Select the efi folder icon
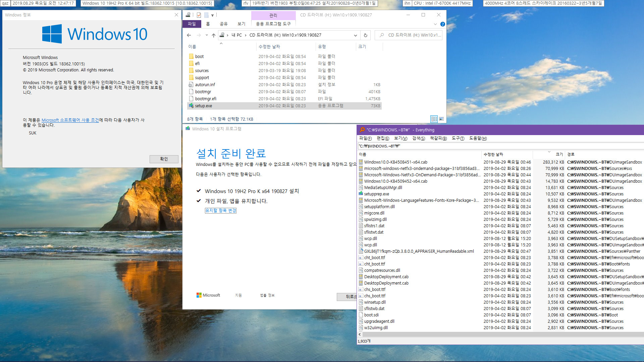 pos(191,63)
